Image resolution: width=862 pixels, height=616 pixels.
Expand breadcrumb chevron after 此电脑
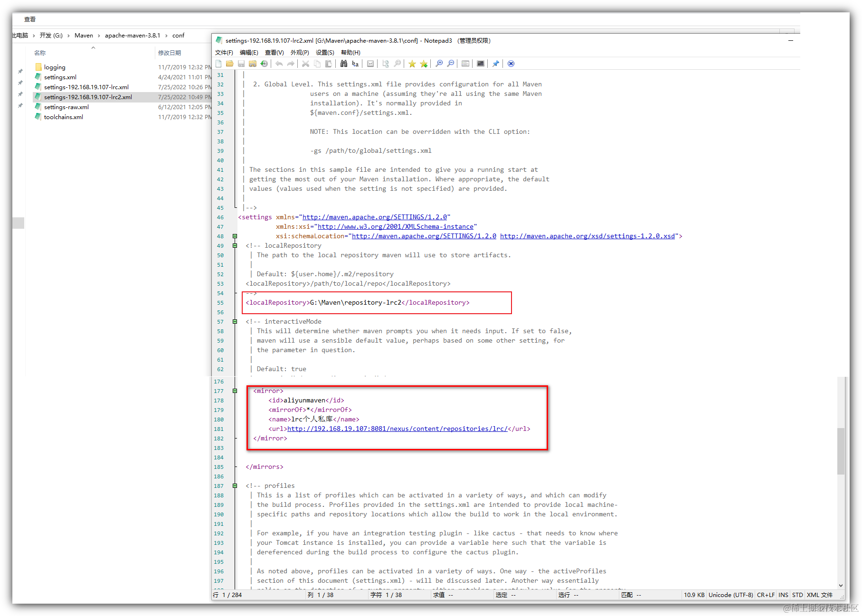click(x=34, y=36)
